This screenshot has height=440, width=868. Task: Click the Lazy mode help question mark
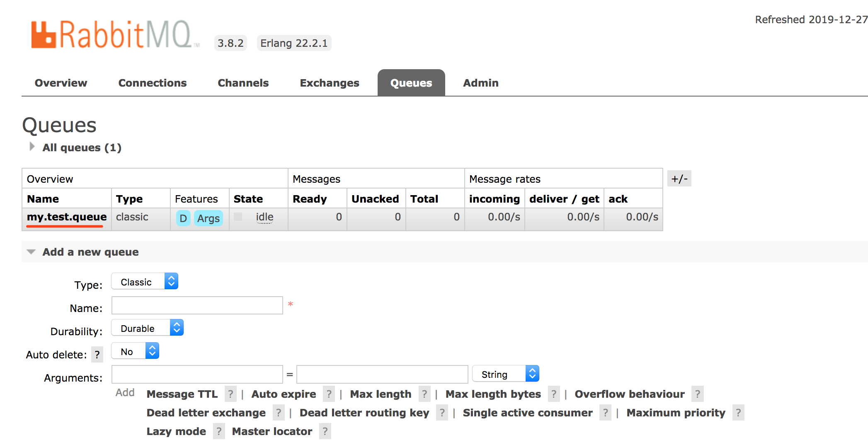click(x=218, y=431)
